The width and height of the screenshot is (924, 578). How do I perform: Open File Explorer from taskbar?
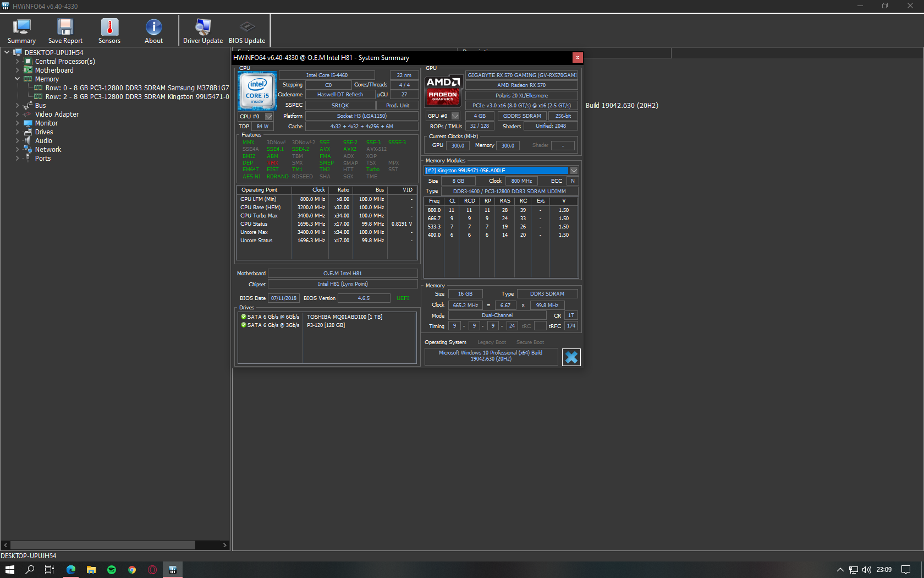(91, 570)
